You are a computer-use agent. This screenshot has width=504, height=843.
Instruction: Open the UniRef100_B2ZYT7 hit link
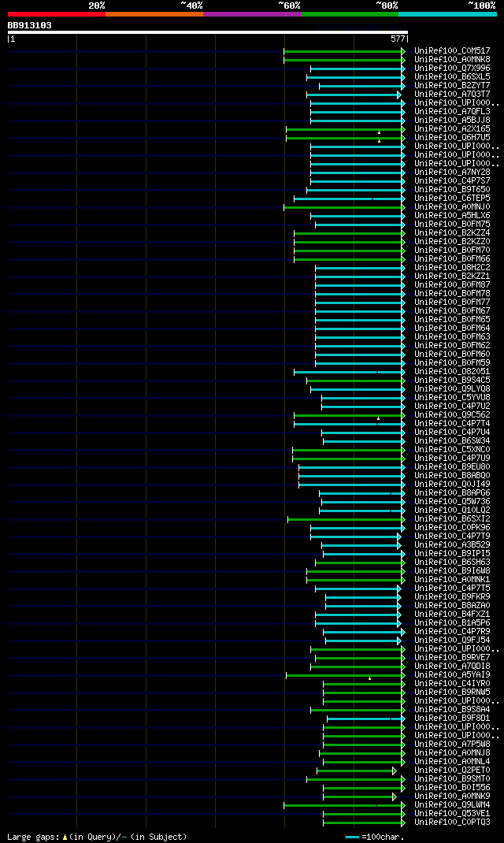coord(452,86)
